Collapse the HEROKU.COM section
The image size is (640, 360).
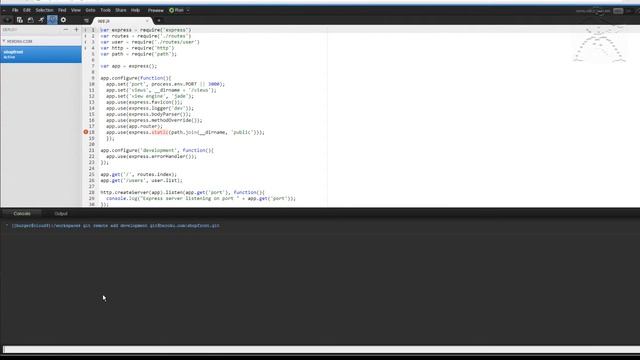click(x=4, y=41)
